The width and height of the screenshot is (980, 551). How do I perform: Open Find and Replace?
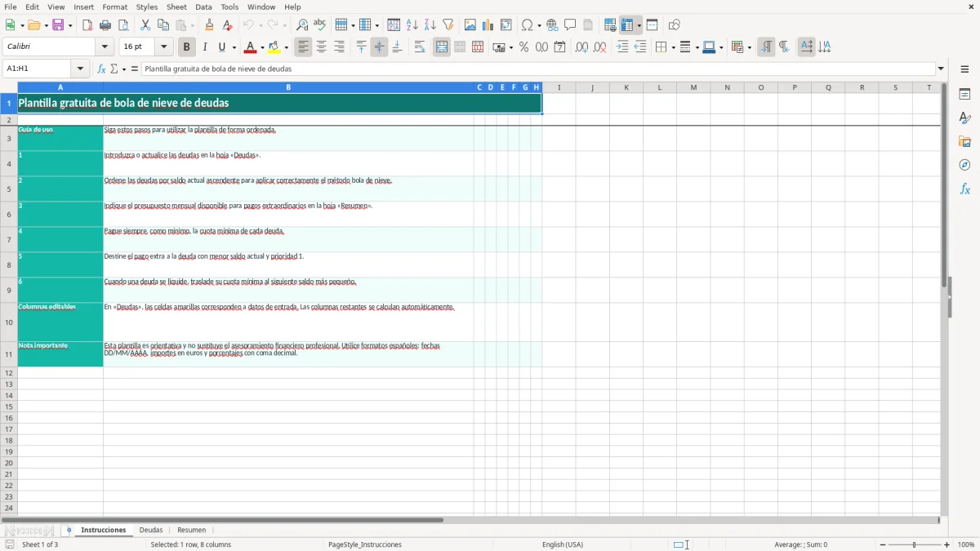(302, 25)
